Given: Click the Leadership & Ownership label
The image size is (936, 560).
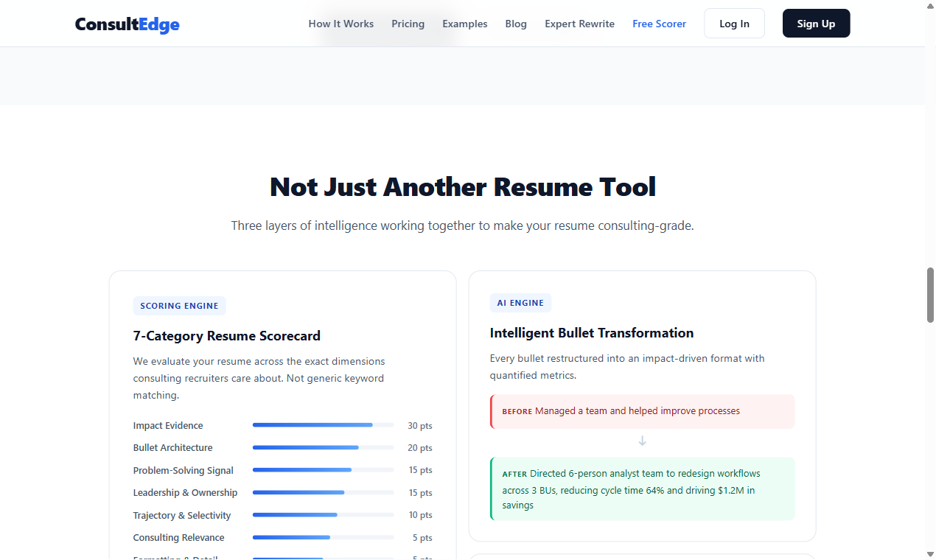Looking at the screenshot, I should (x=185, y=493).
